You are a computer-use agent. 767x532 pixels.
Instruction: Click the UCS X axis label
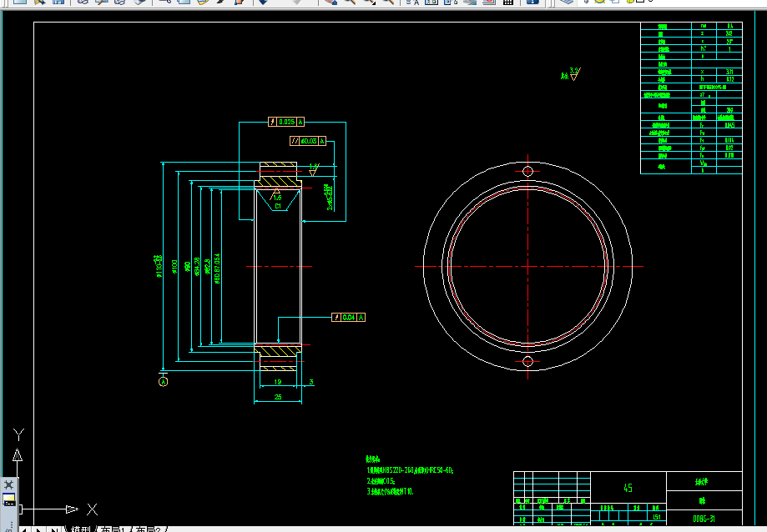tap(92, 509)
